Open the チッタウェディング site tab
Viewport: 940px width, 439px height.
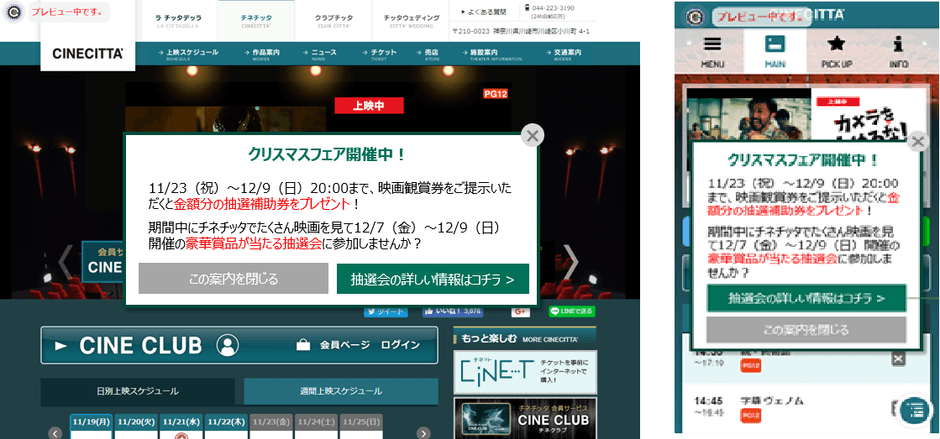click(x=411, y=21)
